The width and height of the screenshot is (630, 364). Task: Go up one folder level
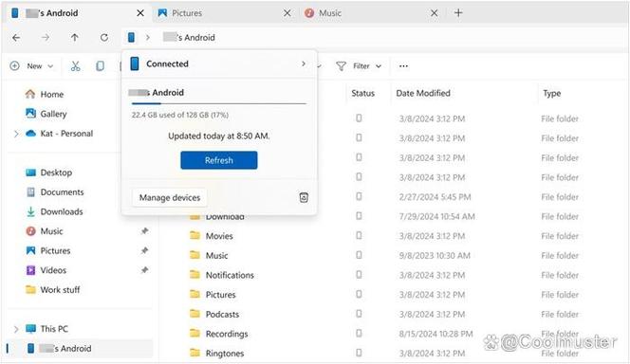75,38
